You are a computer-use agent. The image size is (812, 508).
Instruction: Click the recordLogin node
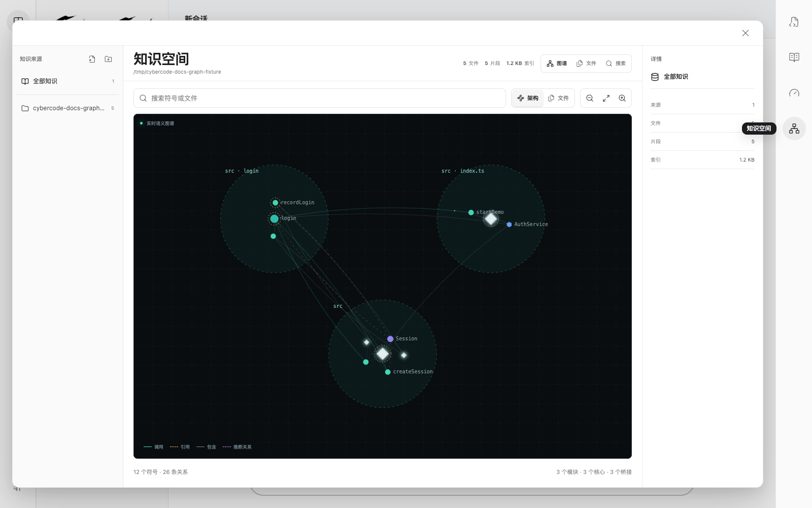[x=275, y=203]
